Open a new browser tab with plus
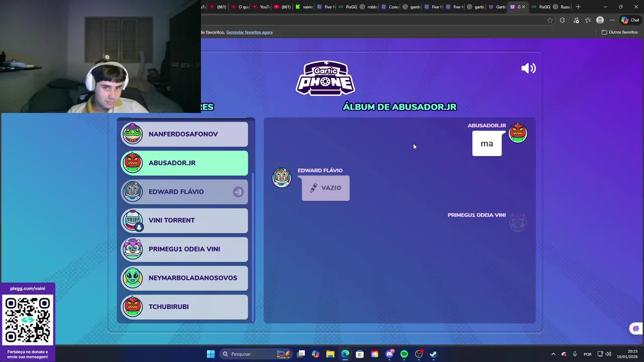644x362 pixels. click(x=578, y=7)
